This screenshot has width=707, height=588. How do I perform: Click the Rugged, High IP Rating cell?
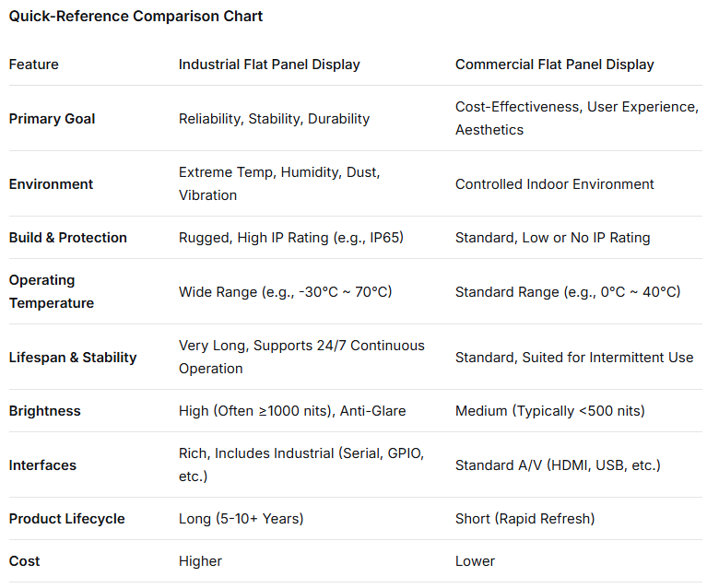[x=291, y=238]
